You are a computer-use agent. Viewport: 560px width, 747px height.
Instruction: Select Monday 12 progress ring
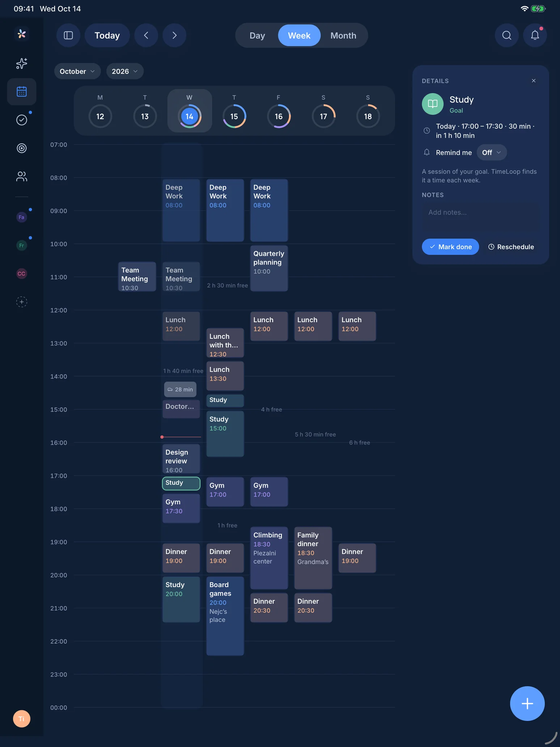coord(100,116)
